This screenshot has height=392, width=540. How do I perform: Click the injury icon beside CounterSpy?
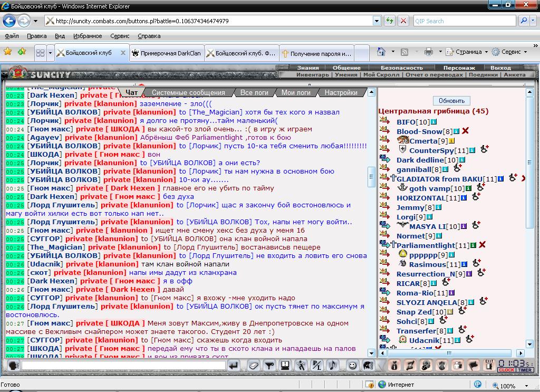coord(484,150)
